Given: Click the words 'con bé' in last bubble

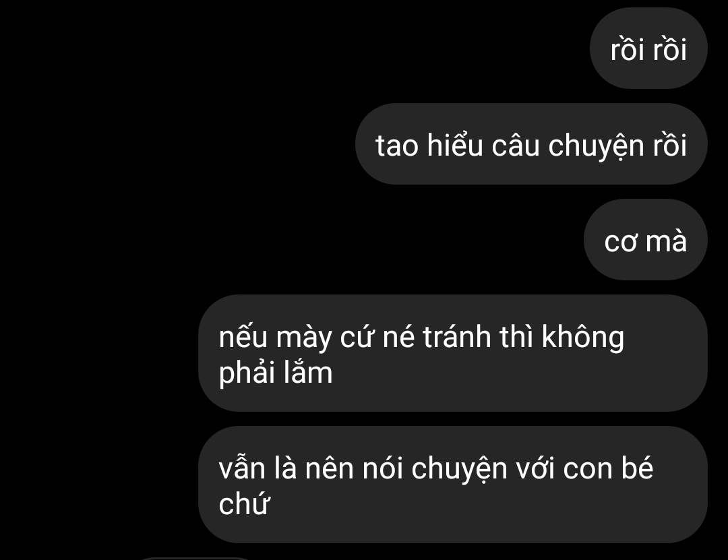Looking at the screenshot, I should coord(608,468).
